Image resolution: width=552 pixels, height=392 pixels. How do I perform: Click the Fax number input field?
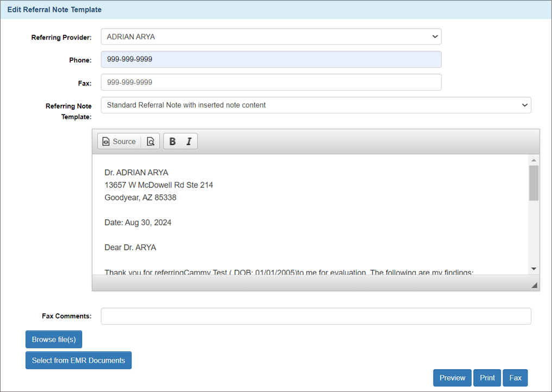coord(271,83)
